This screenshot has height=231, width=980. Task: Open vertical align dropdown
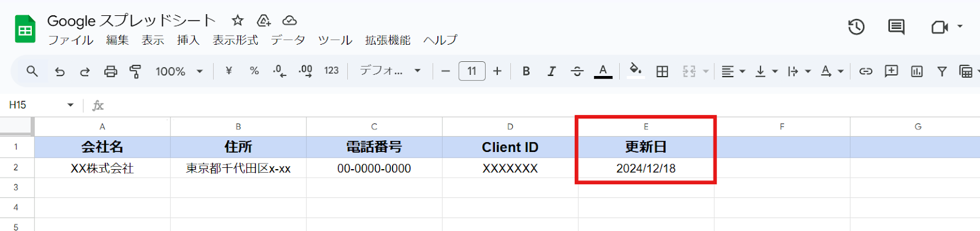click(x=766, y=72)
